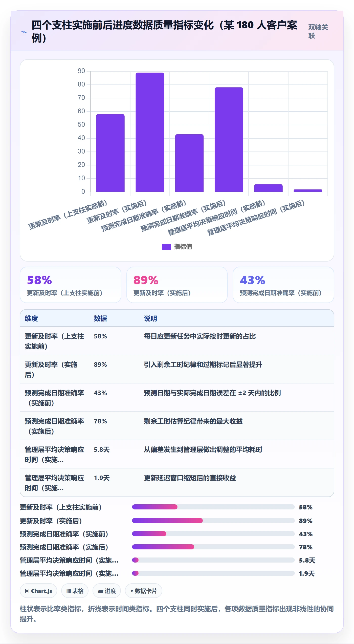Click the 43% progress bar
Viewport: 354px width, 644px height.
tap(213, 534)
